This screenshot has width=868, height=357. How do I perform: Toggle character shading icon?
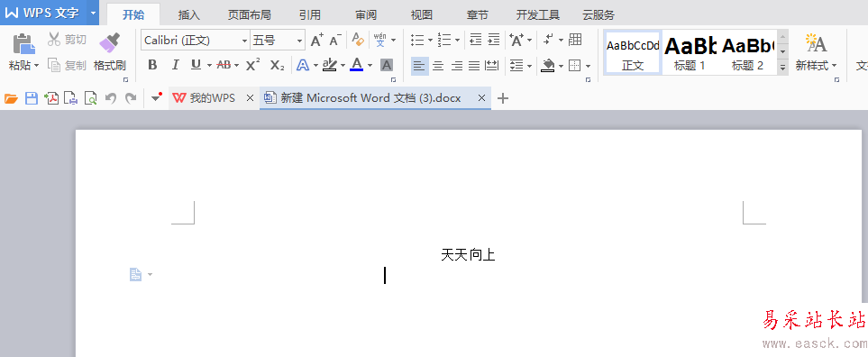(387, 65)
